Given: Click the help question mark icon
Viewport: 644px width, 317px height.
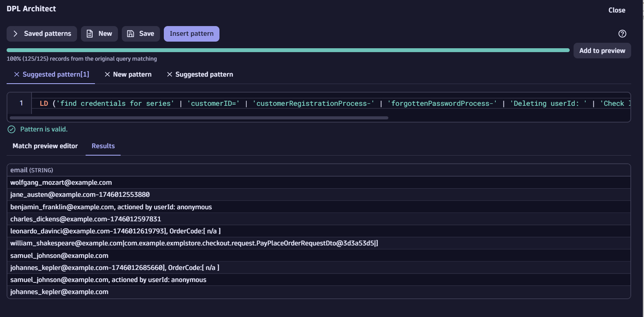Looking at the screenshot, I should coord(622,34).
